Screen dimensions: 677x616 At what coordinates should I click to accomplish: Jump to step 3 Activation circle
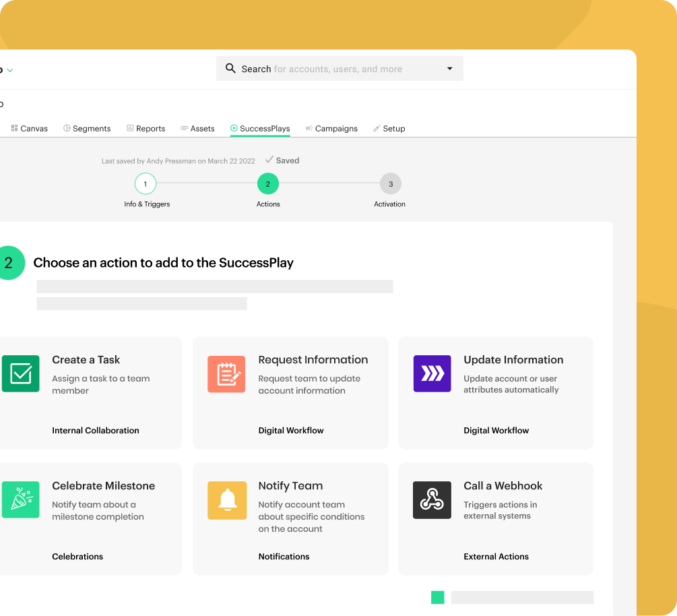pyautogui.click(x=390, y=184)
